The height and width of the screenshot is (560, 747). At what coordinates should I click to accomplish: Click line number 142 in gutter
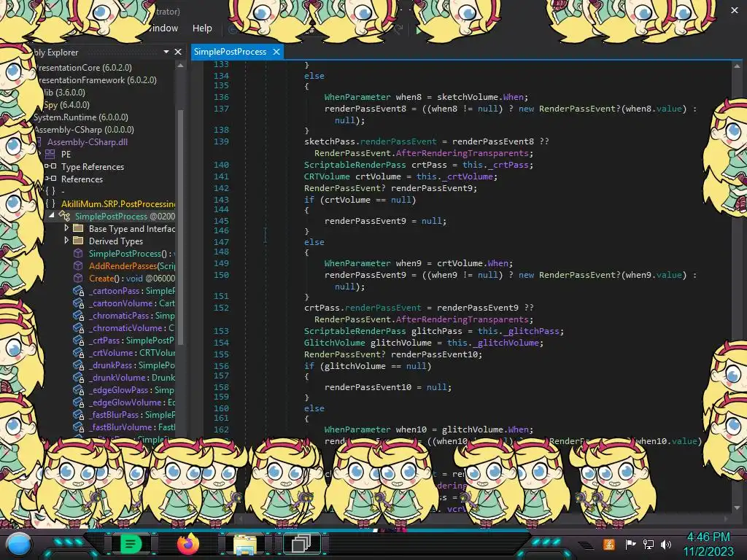pyautogui.click(x=221, y=188)
